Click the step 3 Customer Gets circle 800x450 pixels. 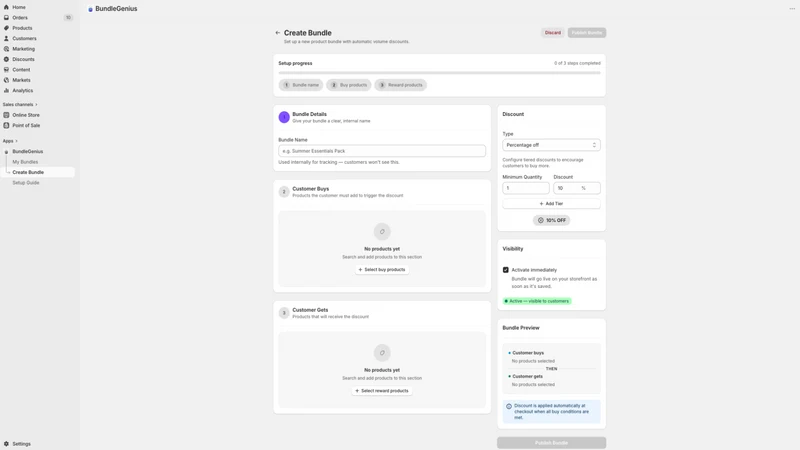(284, 313)
